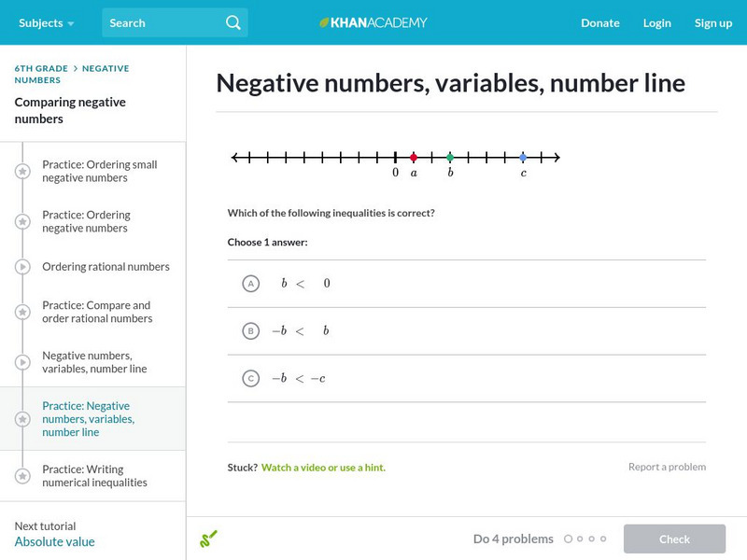Image resolution: width=747 pixels, height=560 pixels.
Task: Open the Absolute value next tutorial
Action: 54,542
